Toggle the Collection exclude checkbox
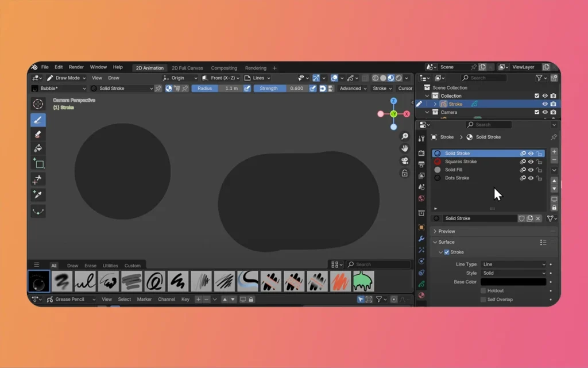The image size is (588, 368). click(x=537, y=96)
